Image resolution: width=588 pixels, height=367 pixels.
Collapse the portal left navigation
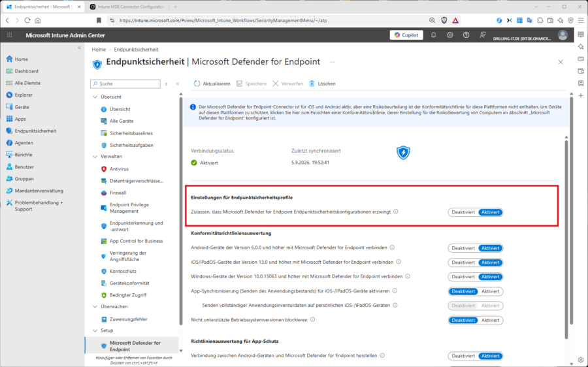(x=79, y=48)
